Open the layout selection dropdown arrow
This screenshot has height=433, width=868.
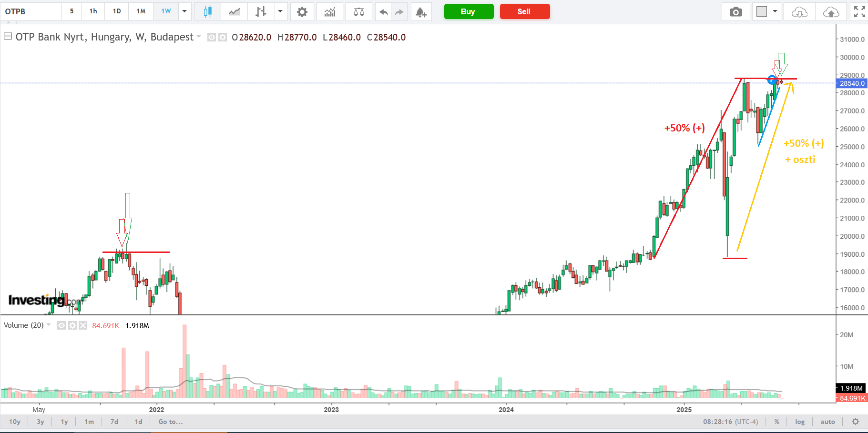[x=775, y=11]
